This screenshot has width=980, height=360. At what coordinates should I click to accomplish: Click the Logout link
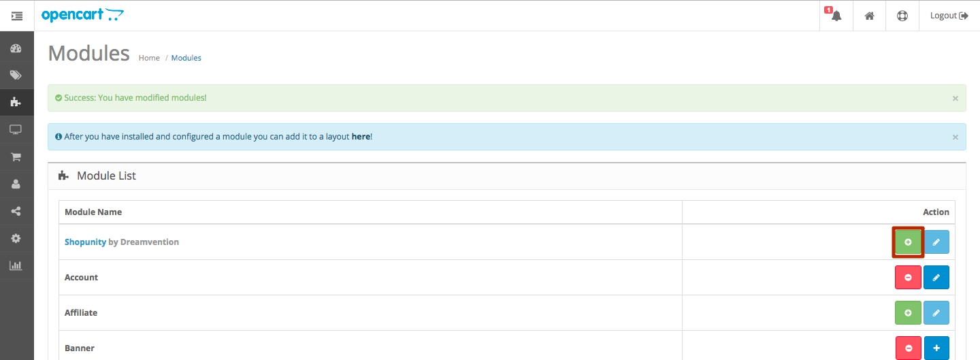click(949, 16)
